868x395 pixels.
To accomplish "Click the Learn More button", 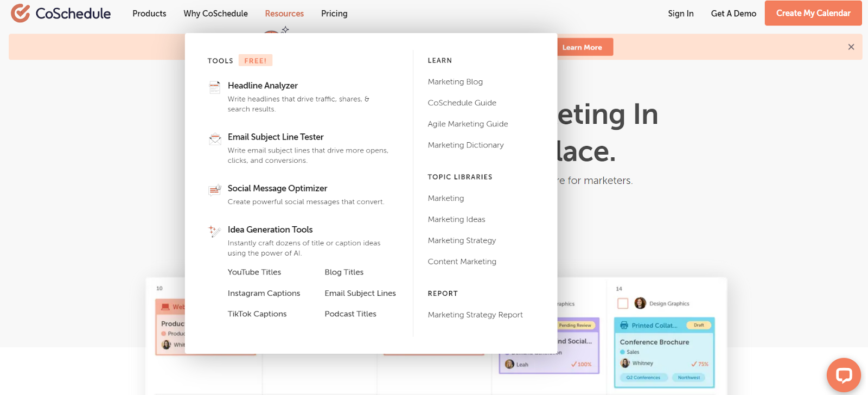I will point(582,47).
